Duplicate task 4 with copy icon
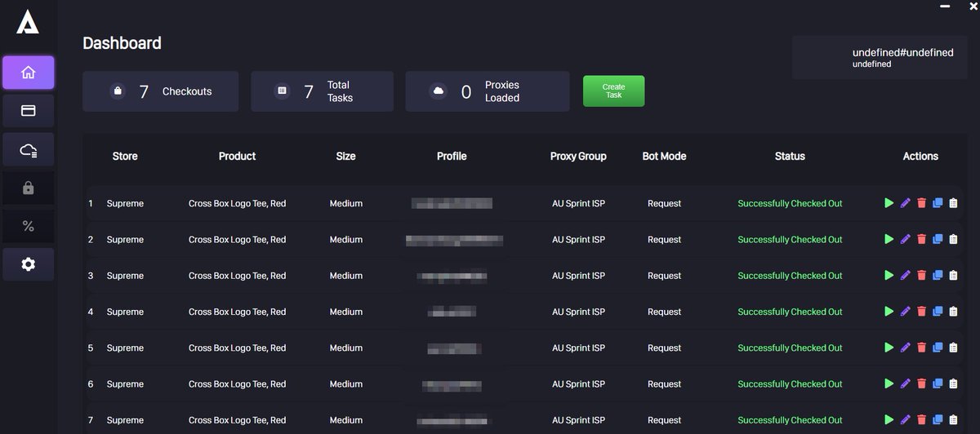 click(x=938, y=312)
